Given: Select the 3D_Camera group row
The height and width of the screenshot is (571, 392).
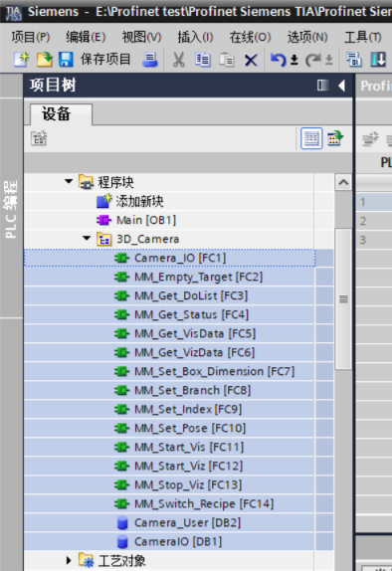Looking at the screenshot, I should 169,239.
